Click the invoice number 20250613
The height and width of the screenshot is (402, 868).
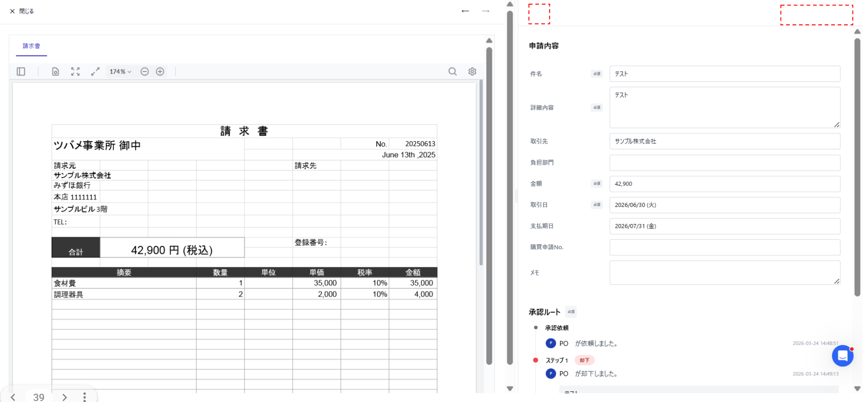click(420, 144)
